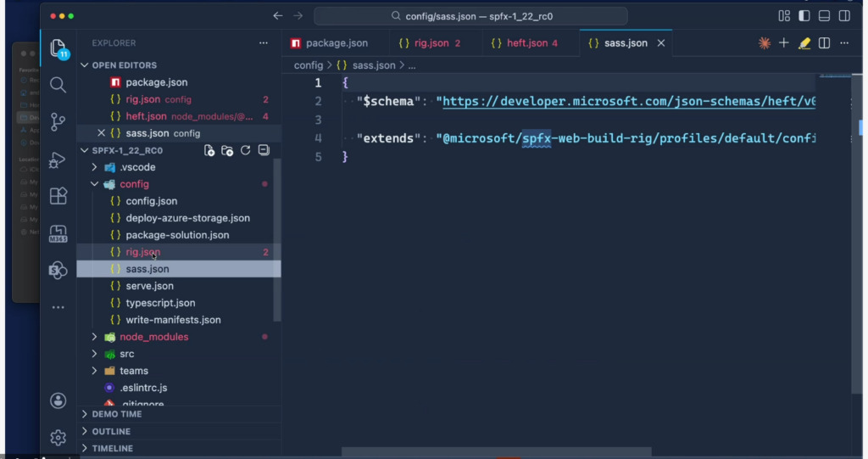Screen dimensions: 868x459
Task: Click the New File icon in explorer
Action: pos(209,150)
